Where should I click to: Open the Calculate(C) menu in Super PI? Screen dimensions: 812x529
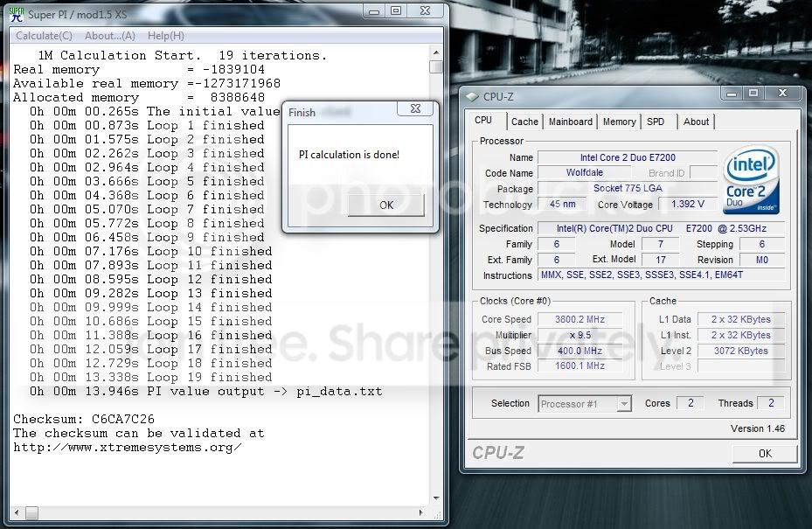click(44, 36)
